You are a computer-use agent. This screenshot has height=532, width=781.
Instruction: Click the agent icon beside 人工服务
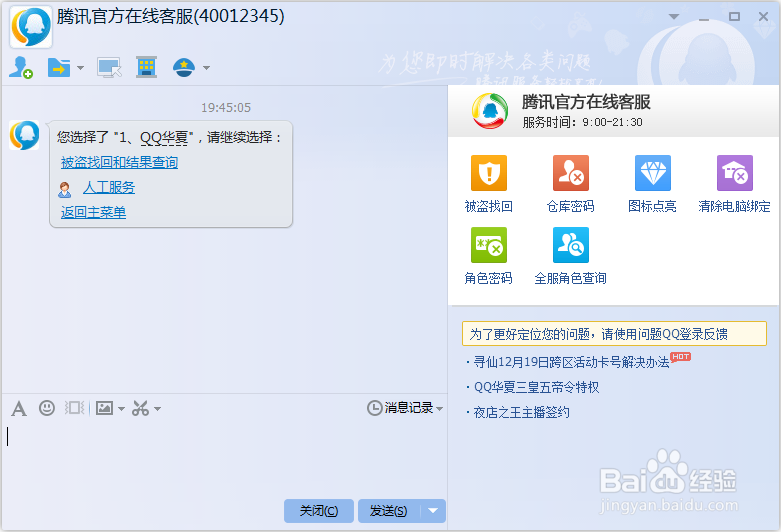click(x=65, y=189)
